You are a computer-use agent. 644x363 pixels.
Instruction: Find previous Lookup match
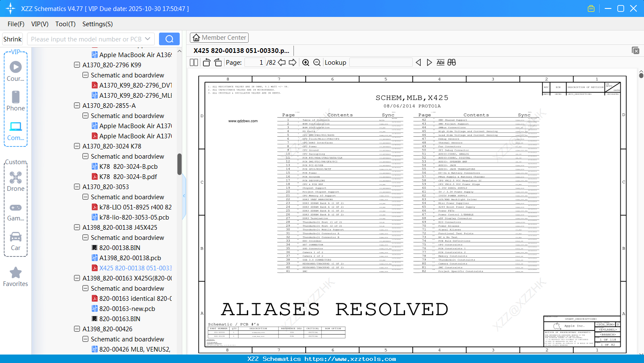[418, 63]
